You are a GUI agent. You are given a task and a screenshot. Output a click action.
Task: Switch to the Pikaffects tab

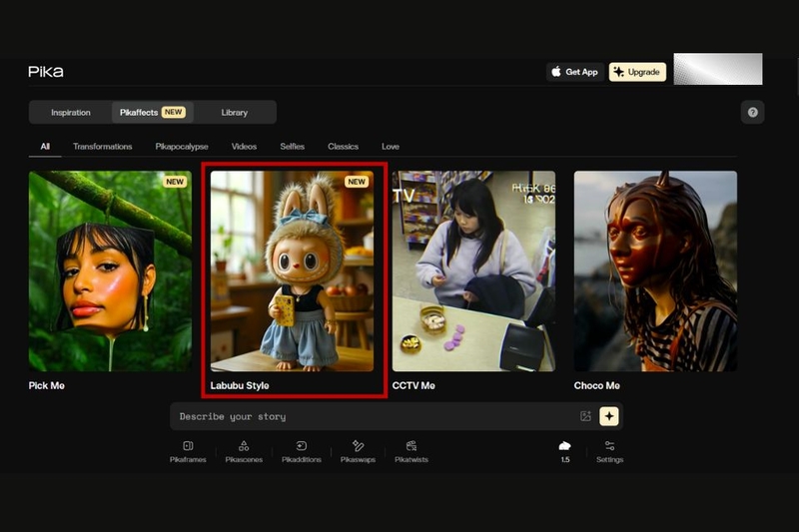(x=153, y=112)
